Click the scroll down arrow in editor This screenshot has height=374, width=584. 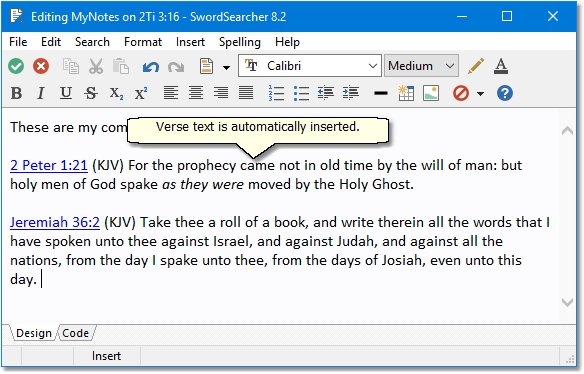tap(567, 302)
